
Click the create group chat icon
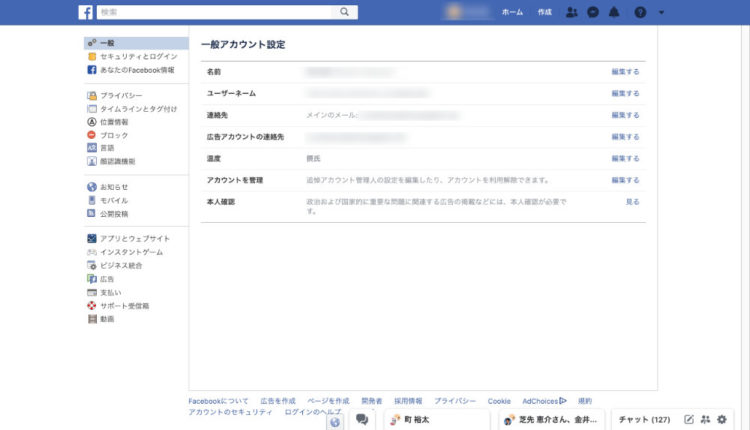tap(706, 419)
